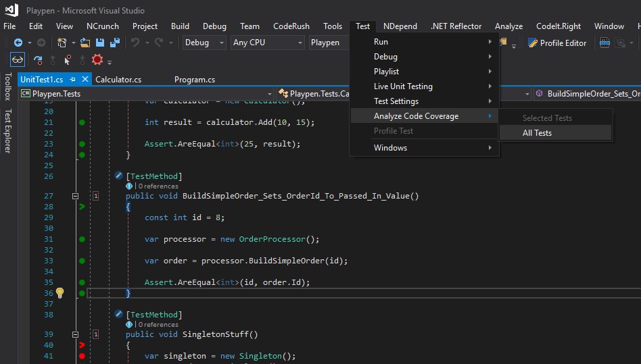This screenshot has width=641, height=364.
Task: Click the lightbulb quick-action icon on line 36
Action: tap(60, 292)
